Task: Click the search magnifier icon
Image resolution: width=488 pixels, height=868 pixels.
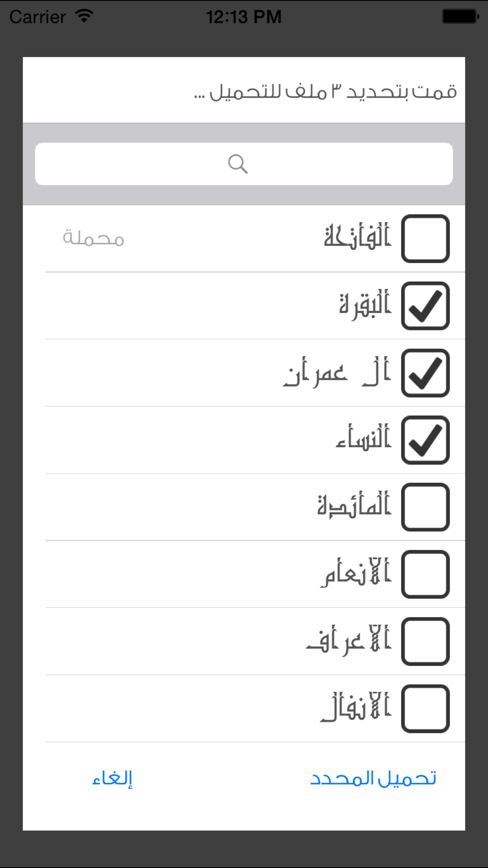Action: (238, 164)
